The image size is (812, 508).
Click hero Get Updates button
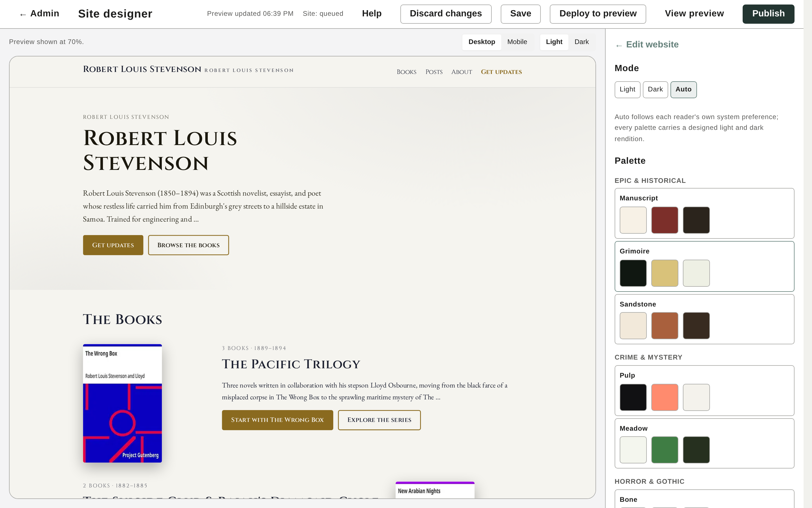click(x=113, y=245)
